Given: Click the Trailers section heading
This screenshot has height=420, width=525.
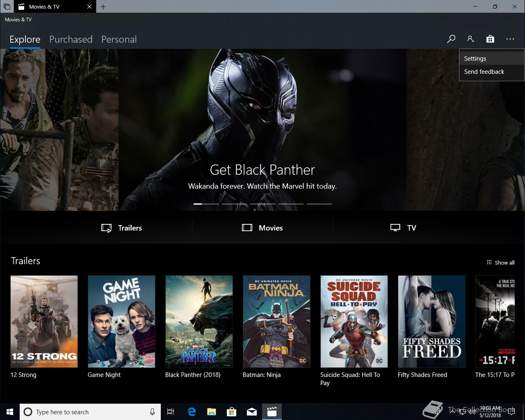Looking at the screenshot, I should pyautogui.click(x=25, y=261).
